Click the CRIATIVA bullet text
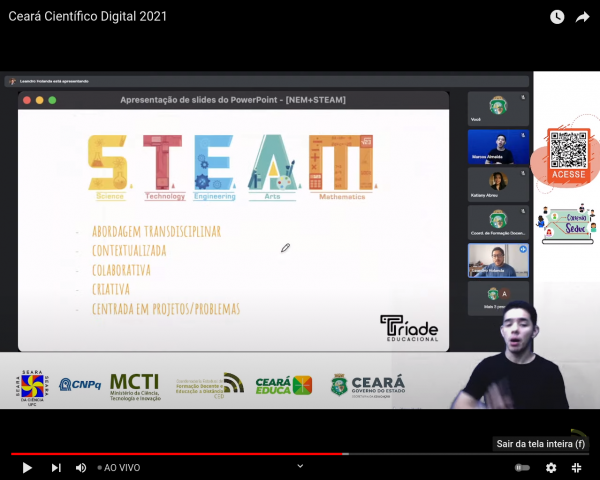Screen dimensions: 600x480 (x=111, y=289)
